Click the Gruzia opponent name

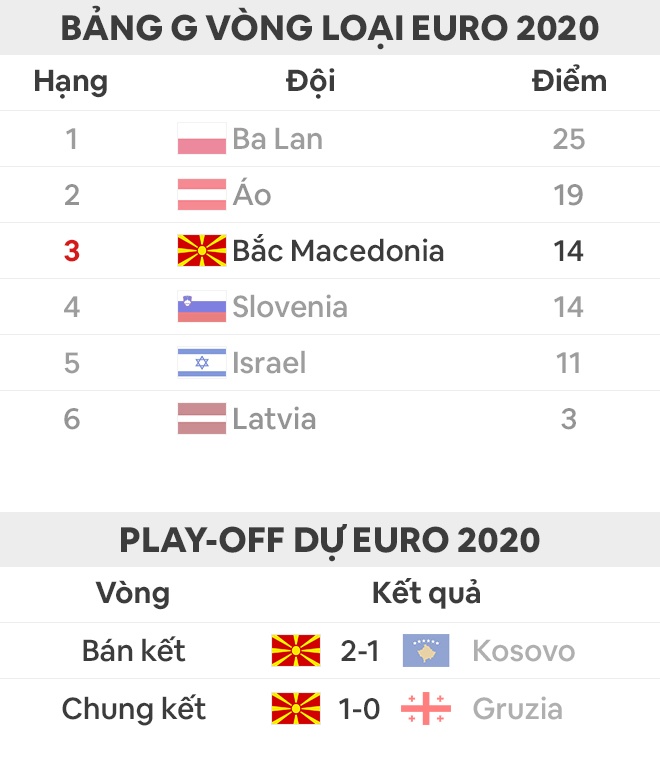[517, 709]
